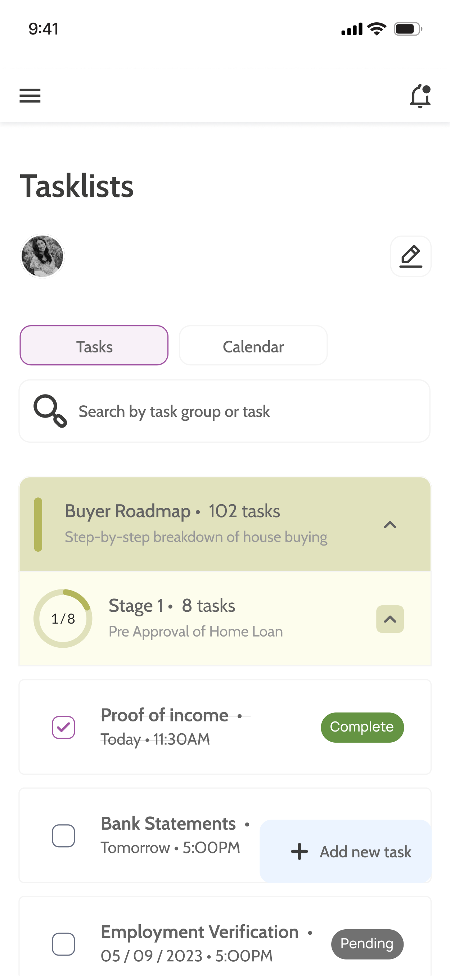Click the 1/8 progress ring
The height and width of the screenshot is (980, 450).
(63, 619)
